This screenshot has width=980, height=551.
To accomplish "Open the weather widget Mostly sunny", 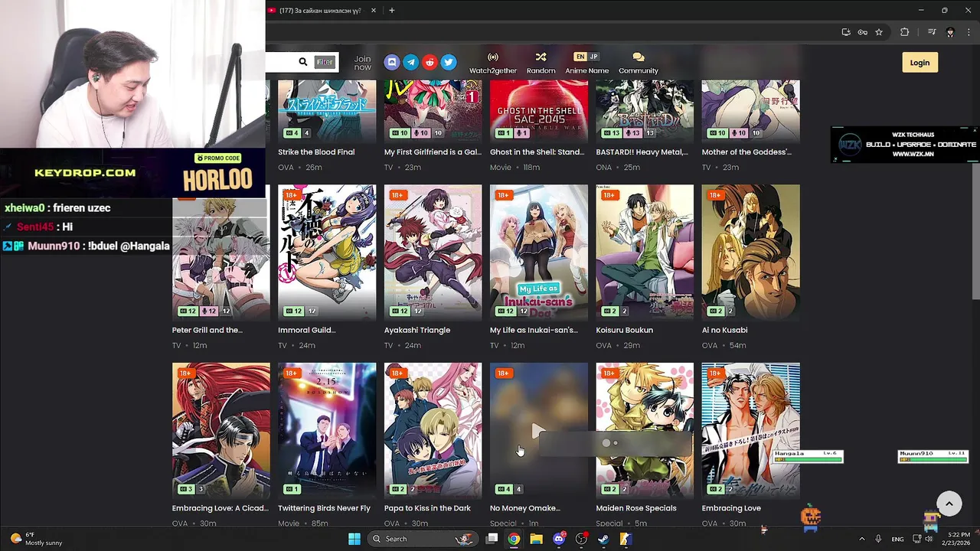I will tap(34, 539).
